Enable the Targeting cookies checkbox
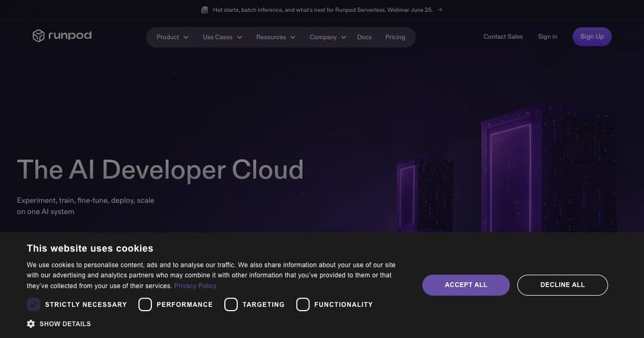Viewport: 644px width, 338px height. pyautogui.click(x=231, y=305)
